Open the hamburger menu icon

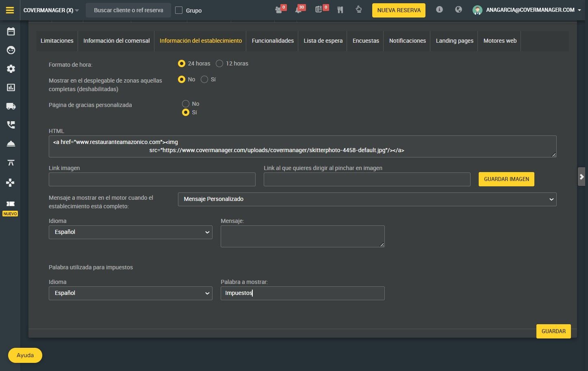coord(10,10)
